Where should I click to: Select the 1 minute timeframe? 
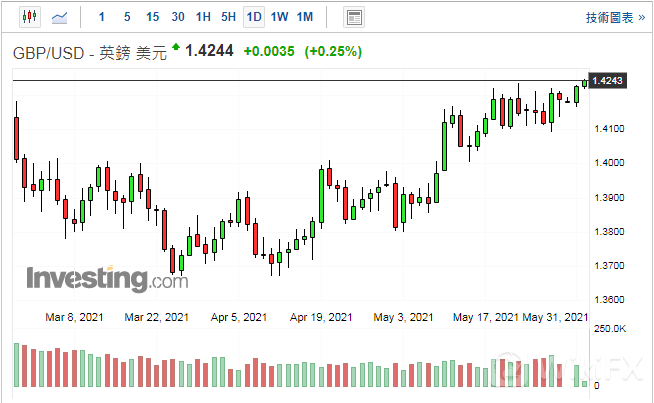click(x=102, y=17)
